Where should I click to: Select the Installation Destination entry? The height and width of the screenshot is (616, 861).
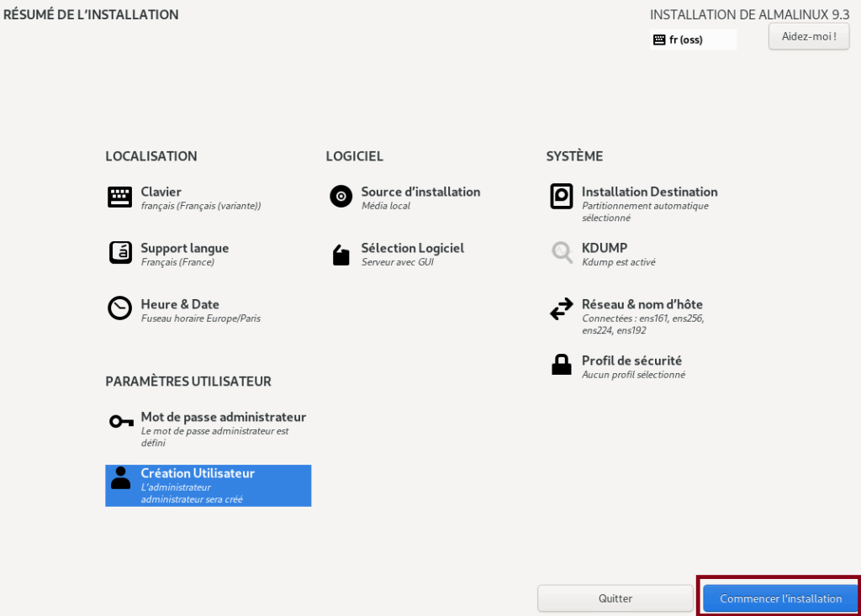click(649, 192)
